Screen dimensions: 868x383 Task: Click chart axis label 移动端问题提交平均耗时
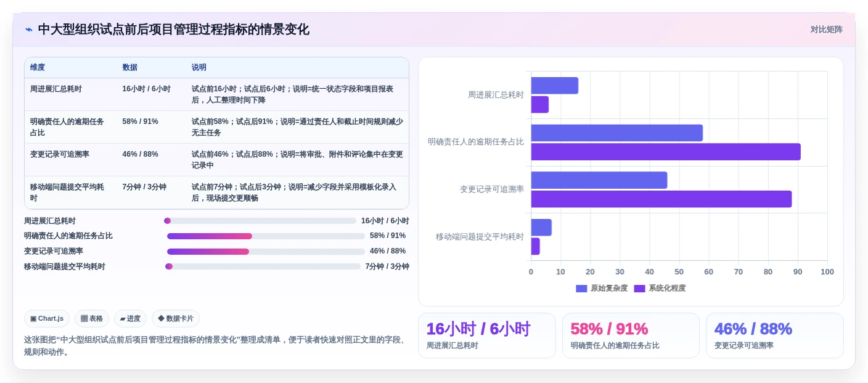coord(480,237)
